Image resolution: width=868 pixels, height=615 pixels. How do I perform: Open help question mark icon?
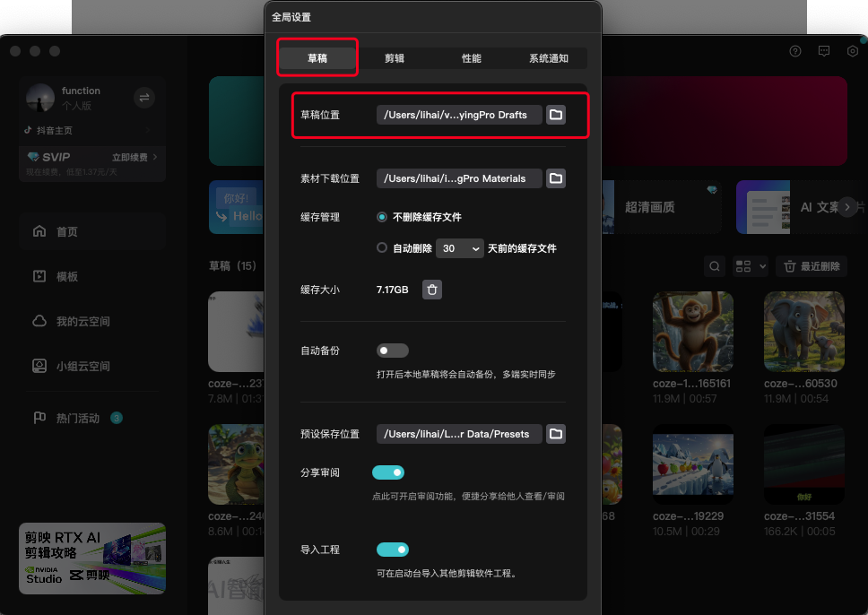tap(795, 51)
